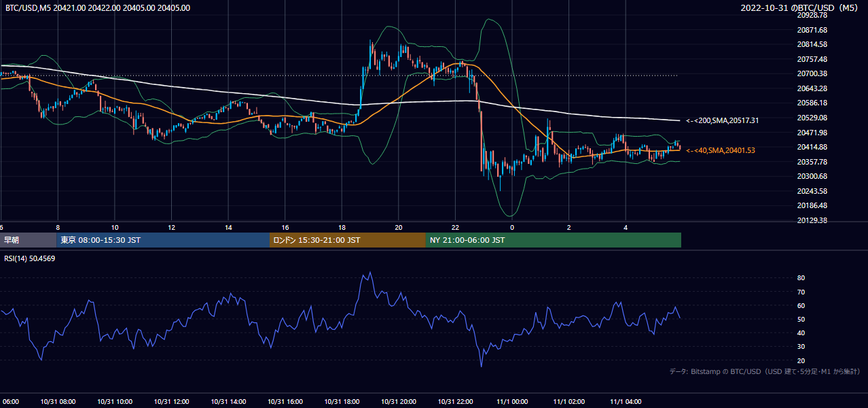Viewport: 868px width, 408px height.
Task: Select the 40 SMA label showing 20401.53
Action: click(x=721, y=150)
